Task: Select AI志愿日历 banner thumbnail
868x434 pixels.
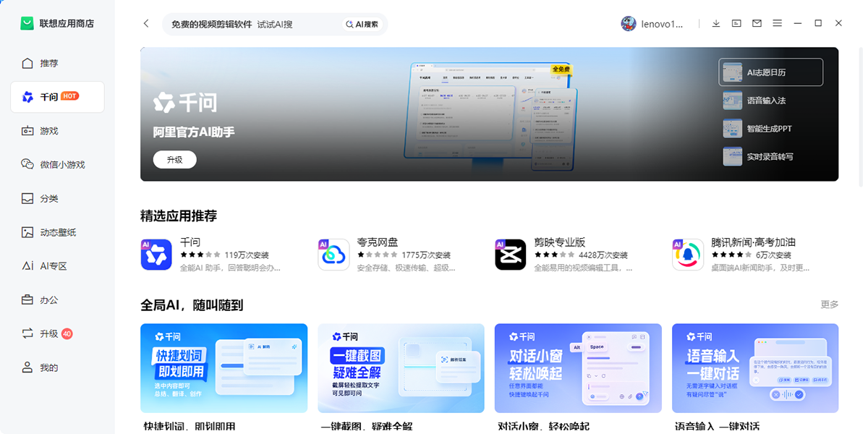Action: click(x=771, y=72)
